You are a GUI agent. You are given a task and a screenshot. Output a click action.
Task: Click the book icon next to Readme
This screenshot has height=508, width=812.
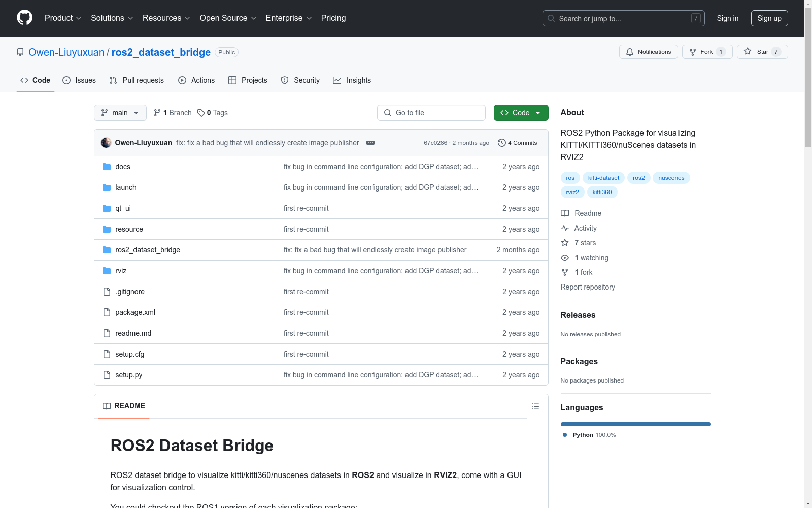[x=565, y=213]
